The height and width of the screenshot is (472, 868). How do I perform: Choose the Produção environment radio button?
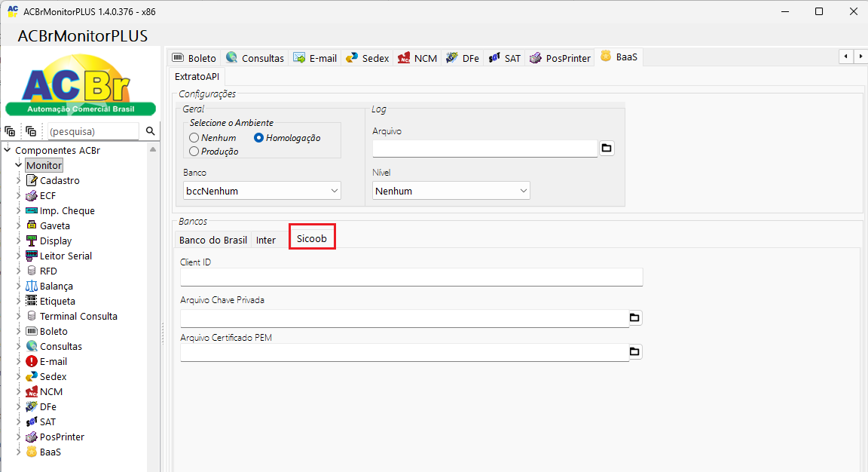click(x=194, y=152)
